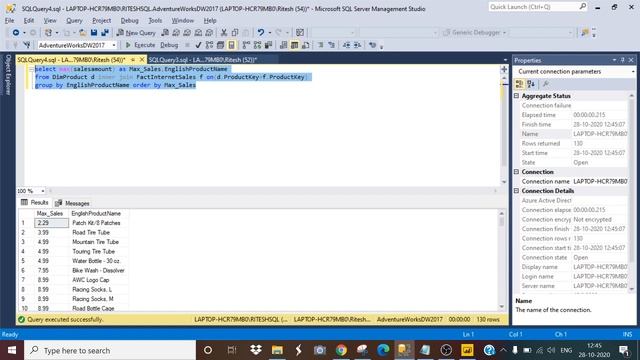Open Google Chrome from taskbar
This screenshot has width=640, height=360.
click(341, 350)
